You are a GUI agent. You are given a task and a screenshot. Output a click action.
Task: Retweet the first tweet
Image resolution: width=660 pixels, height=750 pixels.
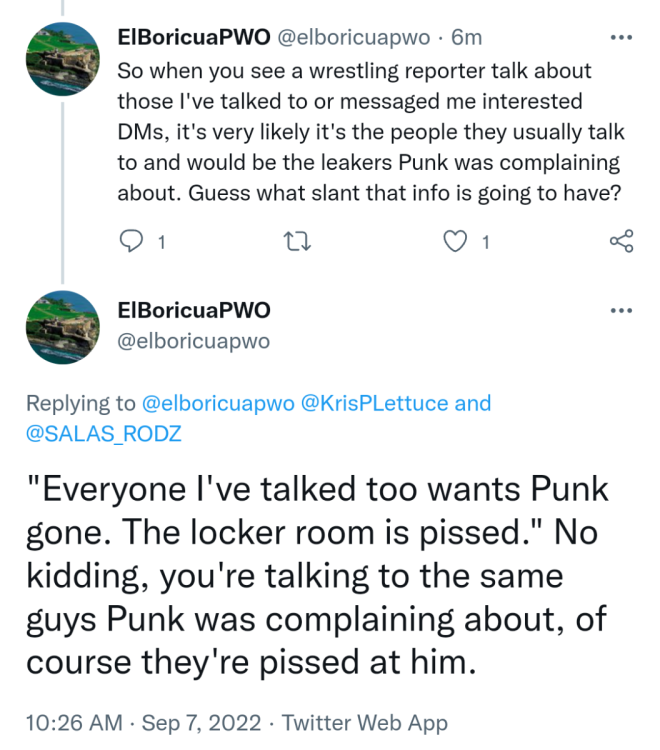tap(294, 241)
